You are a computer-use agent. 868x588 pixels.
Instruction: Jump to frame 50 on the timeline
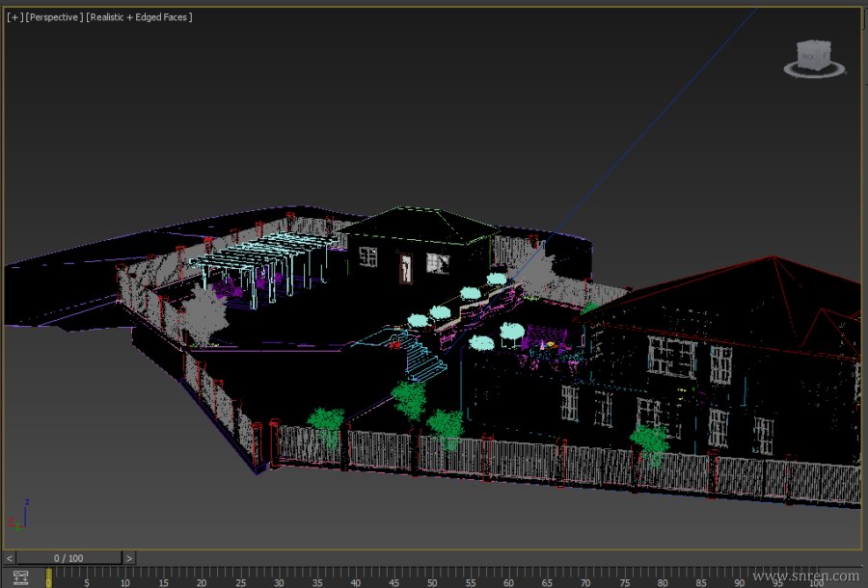coord(432,576)
